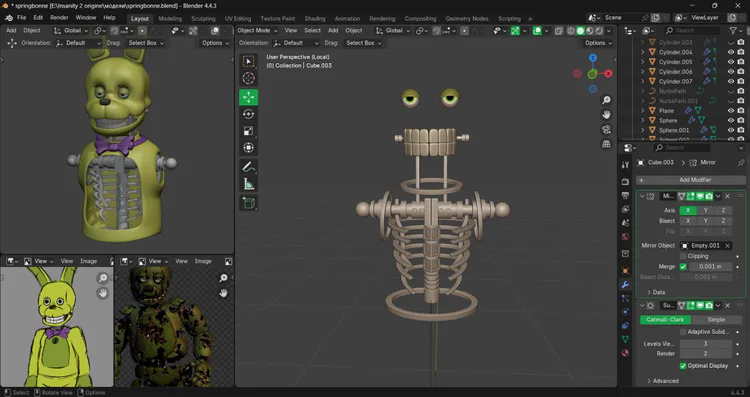750x397 pixels.
Task: Toggle visibility of Sphere.001
Action: coord(730,130)
